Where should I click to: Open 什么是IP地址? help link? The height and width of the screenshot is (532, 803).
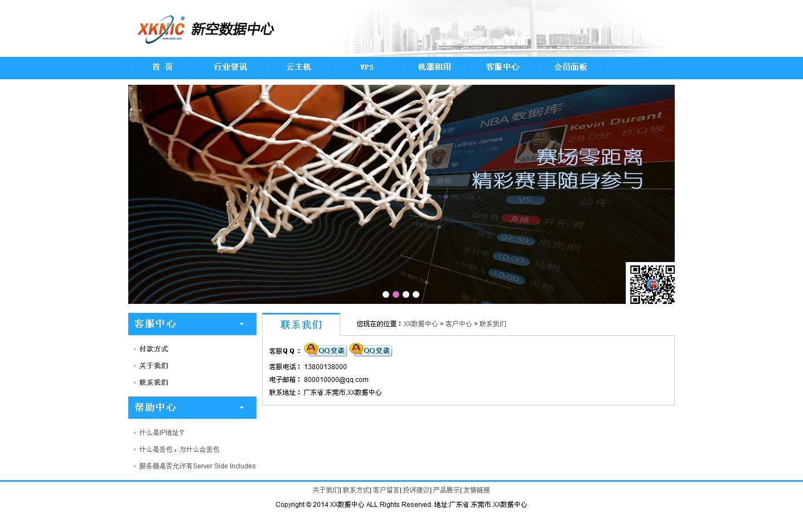161,433
